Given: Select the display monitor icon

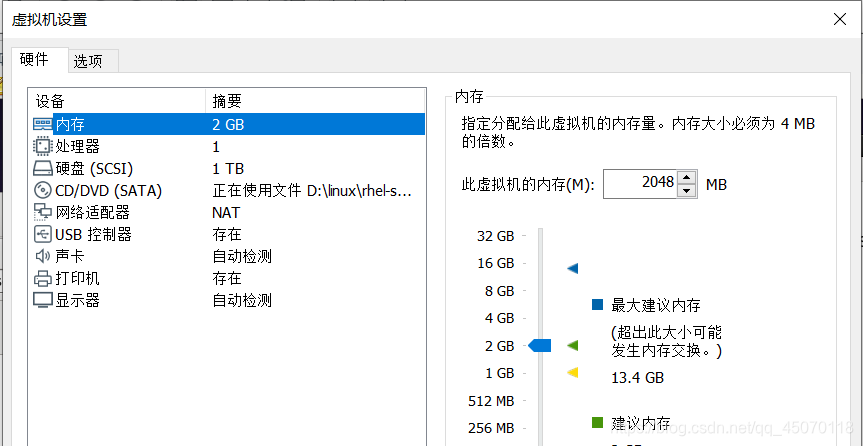Looking at the screenshot, I should pos(43,301).
